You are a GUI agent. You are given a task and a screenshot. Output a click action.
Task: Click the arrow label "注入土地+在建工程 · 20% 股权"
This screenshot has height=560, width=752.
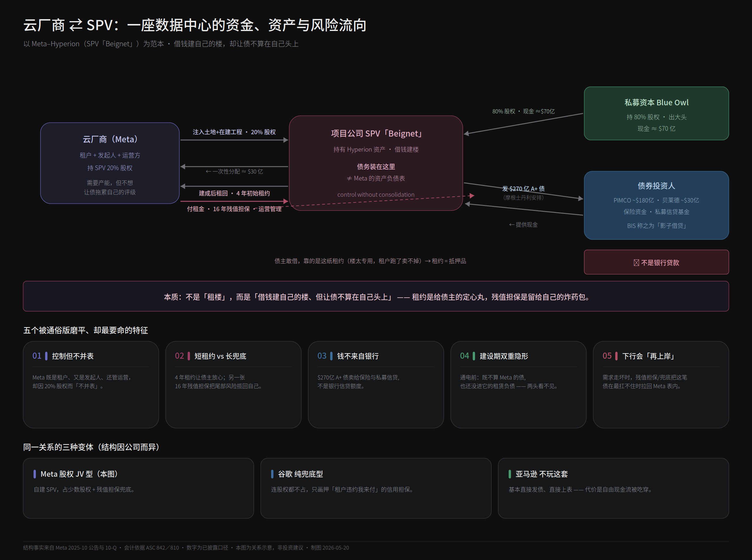coord(234,132)
